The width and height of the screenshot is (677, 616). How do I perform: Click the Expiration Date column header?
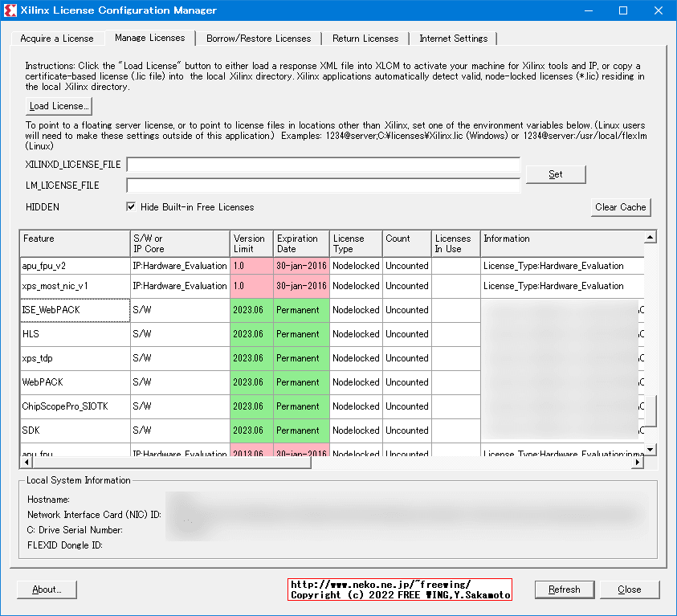[x=301, y=243]
